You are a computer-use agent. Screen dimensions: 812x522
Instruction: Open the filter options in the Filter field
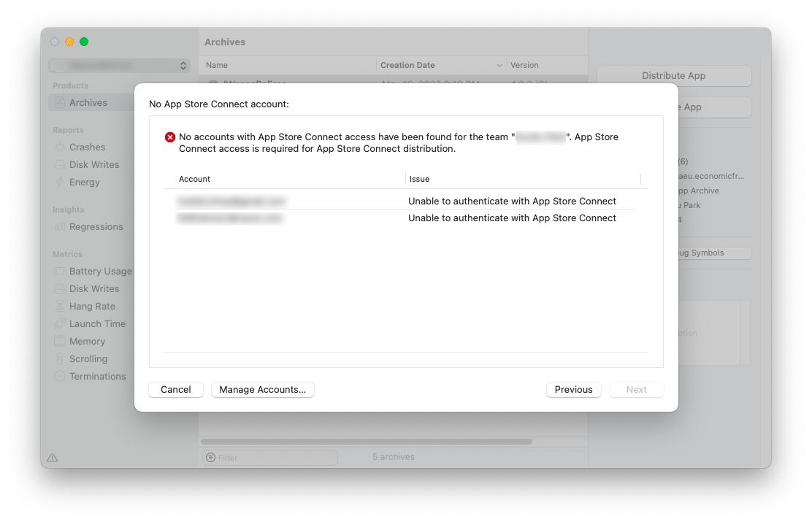pyautogui.click(x=211, y=457)
